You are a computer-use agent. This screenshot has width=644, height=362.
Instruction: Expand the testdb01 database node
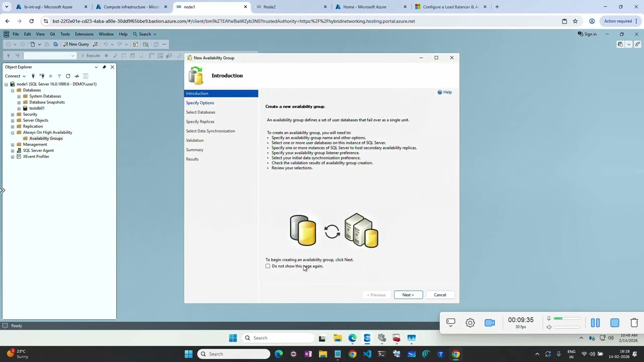click(19, 108)
